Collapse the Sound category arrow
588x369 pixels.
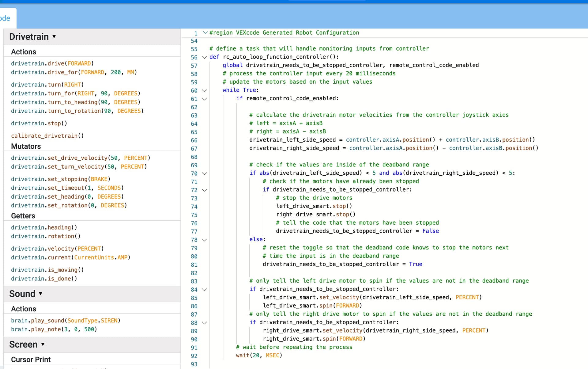click(40, 294)
